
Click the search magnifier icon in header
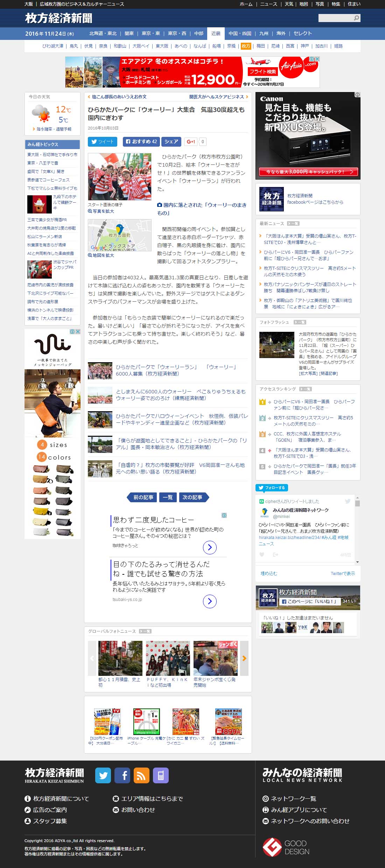356,18
